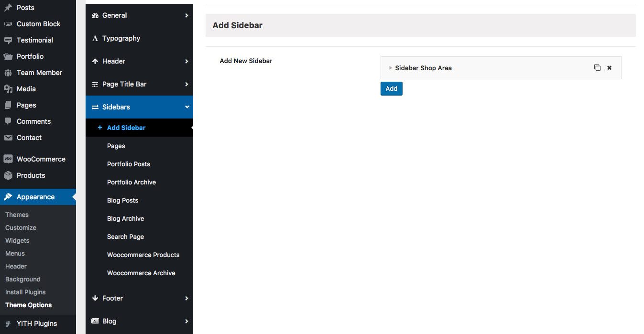Collapse the Sidebars section chevron

pos(187,107)
